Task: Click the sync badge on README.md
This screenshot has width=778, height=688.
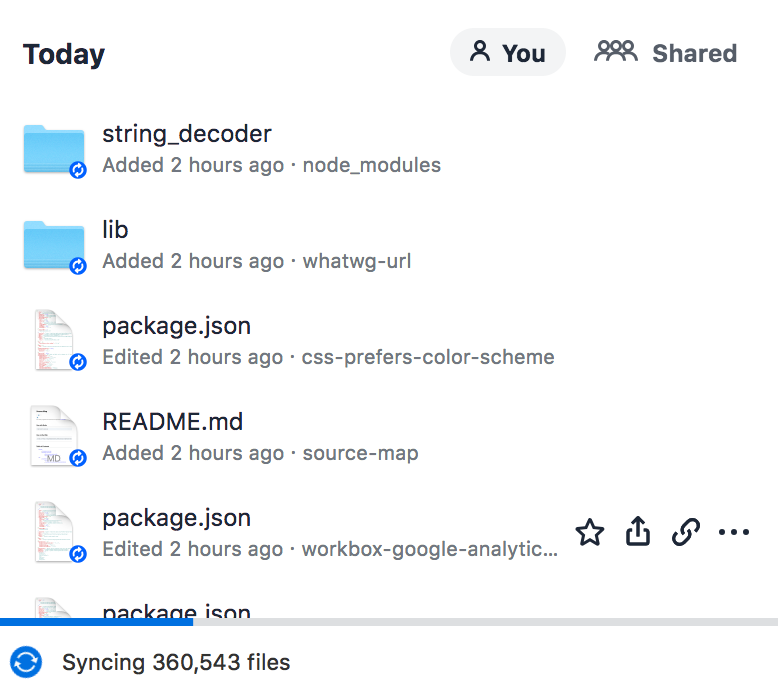Action: [78, 458]
